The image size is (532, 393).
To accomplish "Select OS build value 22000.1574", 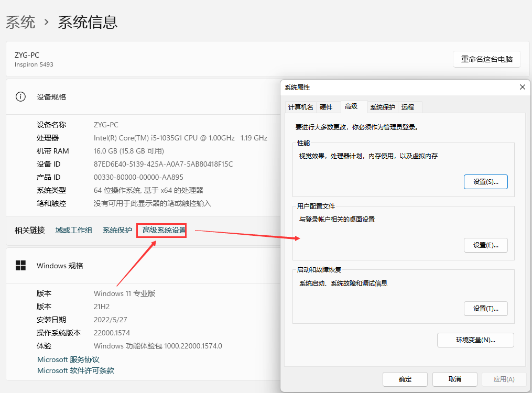I will (x=112, y=333).
